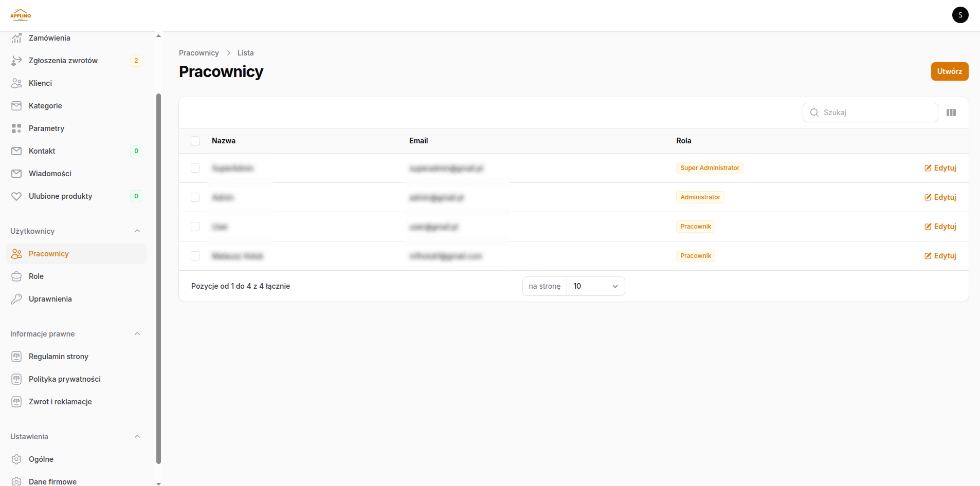Click the Ogólne settings gear icon

point(16,459)
